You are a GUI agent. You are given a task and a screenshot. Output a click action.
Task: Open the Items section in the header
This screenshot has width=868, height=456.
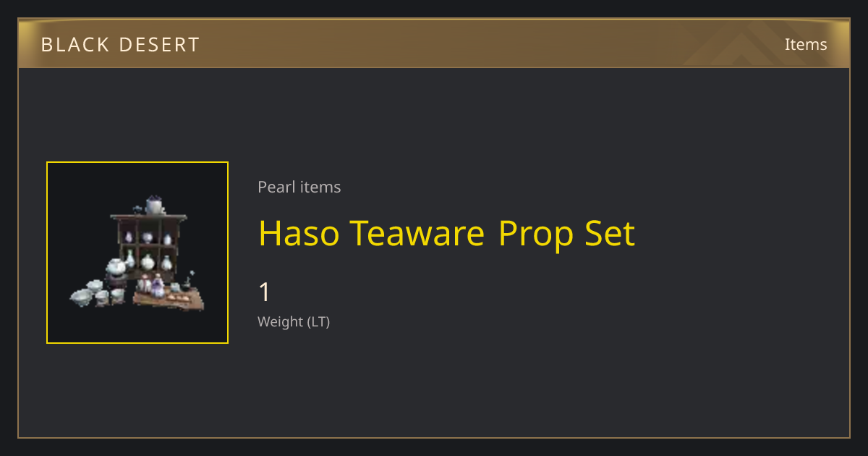point(806,44)
